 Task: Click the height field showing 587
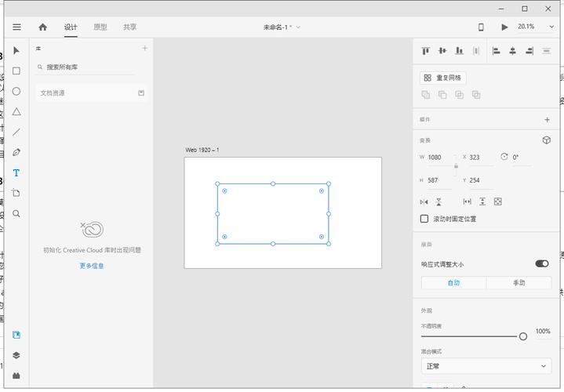coord(438,180)
